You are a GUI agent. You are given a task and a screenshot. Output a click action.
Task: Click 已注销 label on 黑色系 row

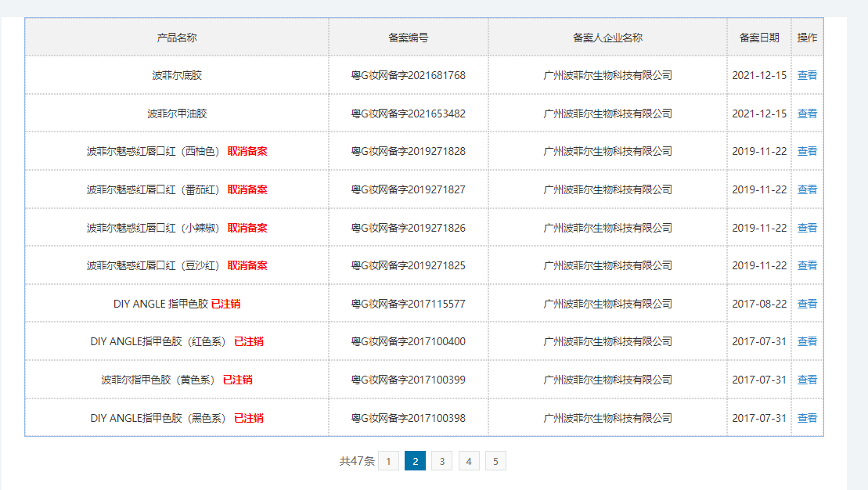tap(249, 418)
